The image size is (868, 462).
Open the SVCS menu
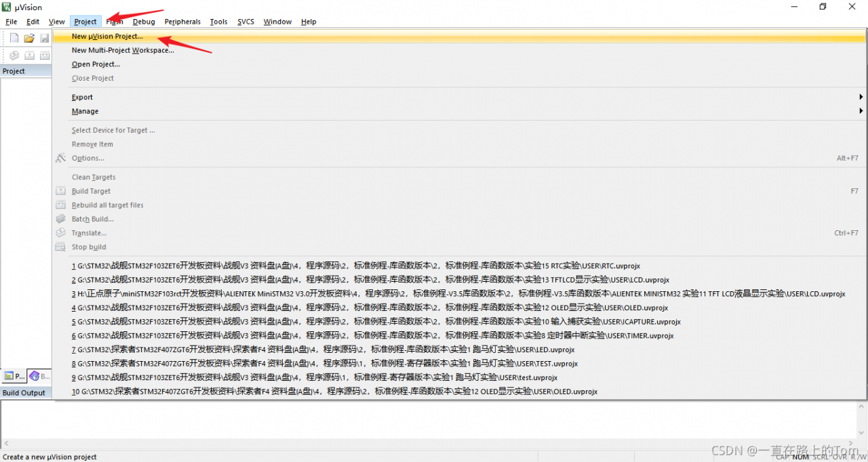click(245, 22)
